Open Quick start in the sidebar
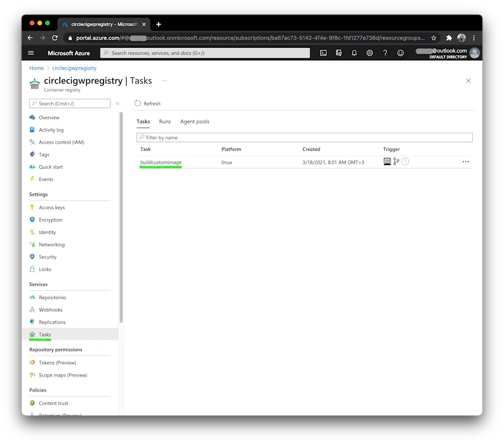This screenshot has height=444, width=504. coord(51,167)
